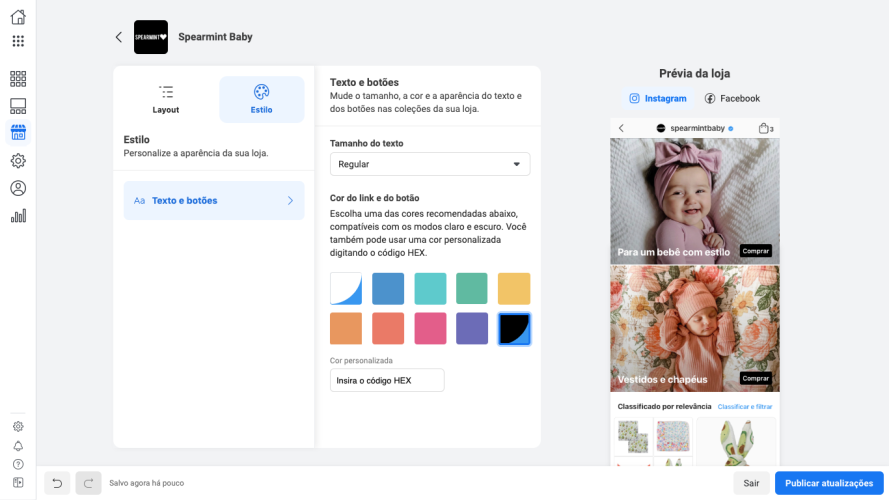Click the Home icon in left sidebar
This screenshot has width=889, height=500.
pos(18,17)
